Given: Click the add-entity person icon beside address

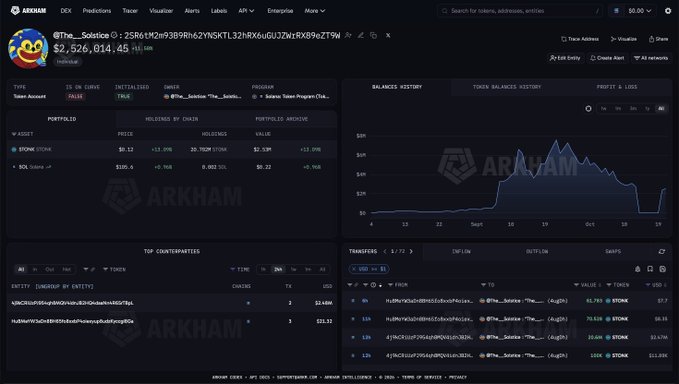Looking at the screenshot, I should pos(348,35).
